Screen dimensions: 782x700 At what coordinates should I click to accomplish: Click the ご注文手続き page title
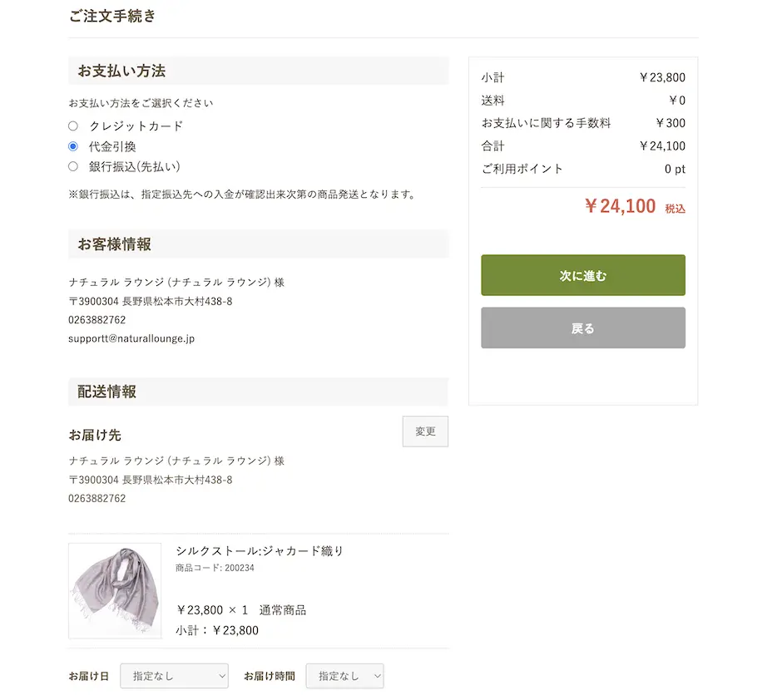tap(112, 16)
